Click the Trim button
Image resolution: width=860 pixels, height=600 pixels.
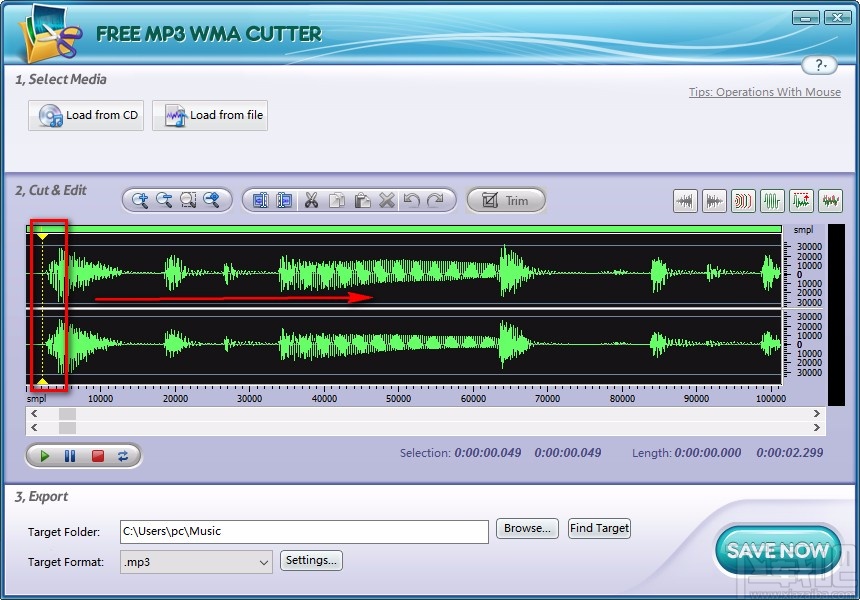pyautogui.click(x=506, y=200)
